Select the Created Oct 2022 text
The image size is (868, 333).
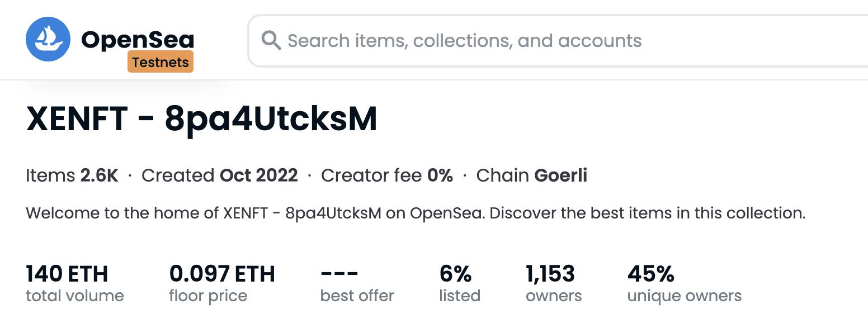tap(219, 175)
